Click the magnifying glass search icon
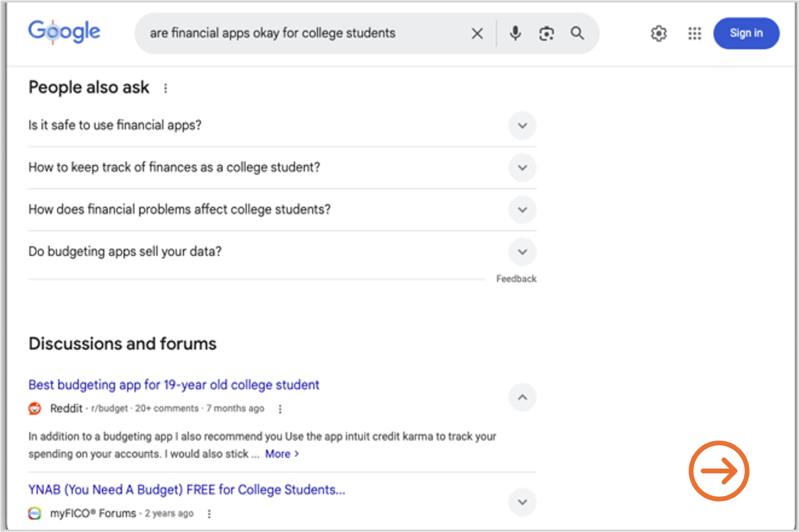 (577, 34)
